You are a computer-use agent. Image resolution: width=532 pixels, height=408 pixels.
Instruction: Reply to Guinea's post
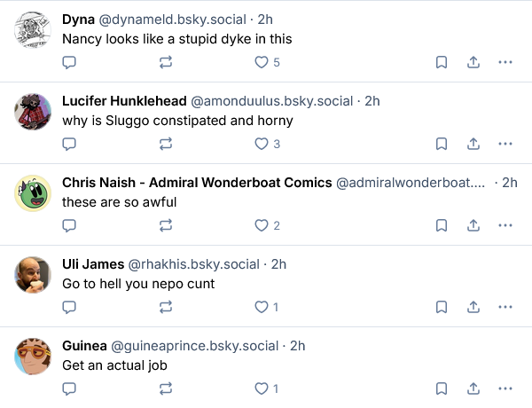tap(69, 388)
